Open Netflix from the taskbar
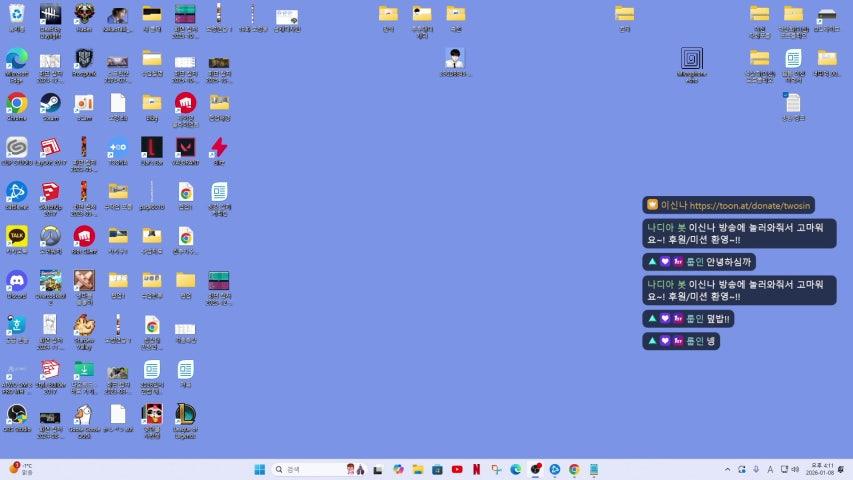This screenshot has width=853, height=480. pyautogui.click(x=477, y=469)
